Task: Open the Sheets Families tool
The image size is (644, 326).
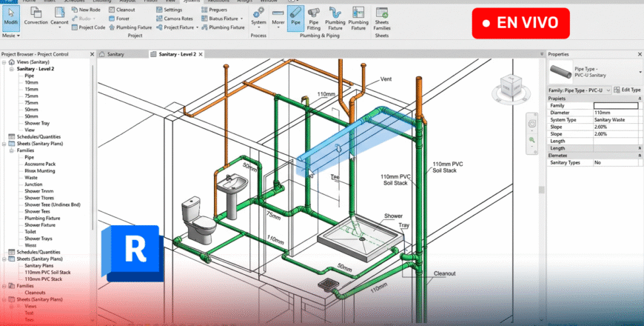Action: (x=381, y=19)
